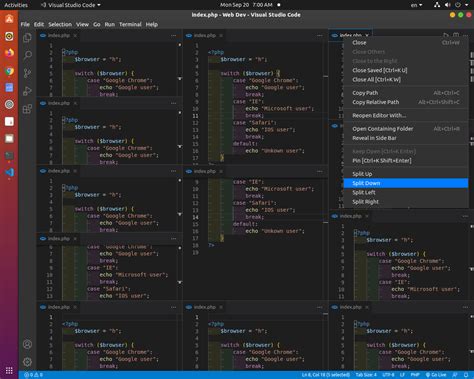Open the File menu
Image resolution: width=474 pixels, height=379 pixels.
click(25, 24)
